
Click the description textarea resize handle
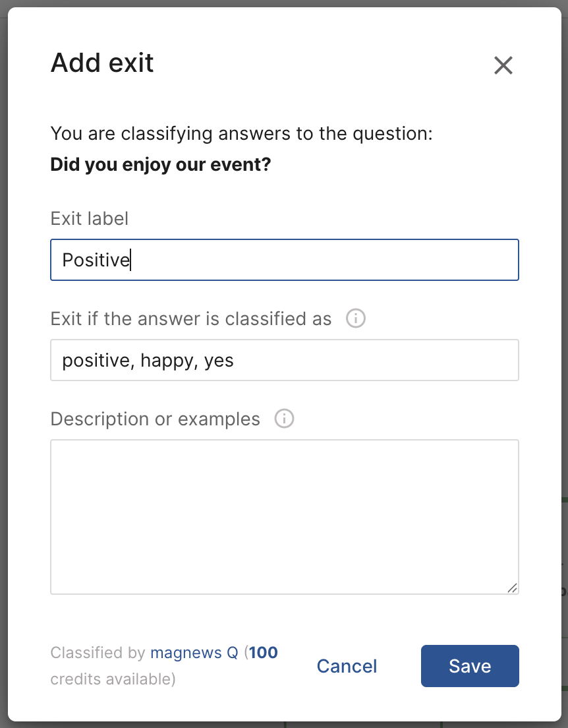pos(512,588)
